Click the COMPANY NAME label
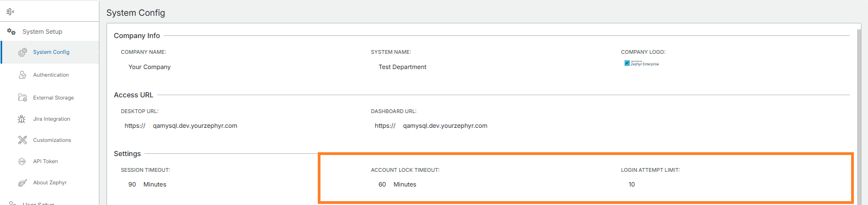The width and height of the screenshot is (868, 205). pyautogui.click(x=143, y=52)
